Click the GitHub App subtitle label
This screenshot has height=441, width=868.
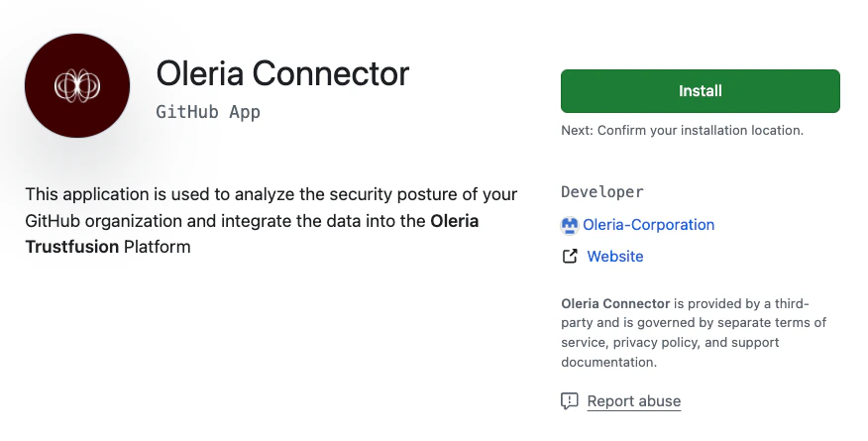tap(208, 112)
